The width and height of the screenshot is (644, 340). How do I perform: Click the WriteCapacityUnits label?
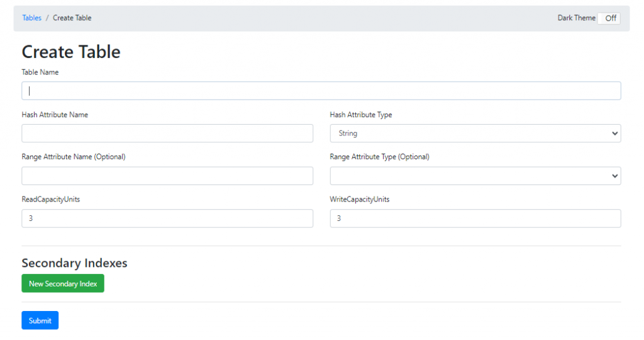click(x=359, y=200)
